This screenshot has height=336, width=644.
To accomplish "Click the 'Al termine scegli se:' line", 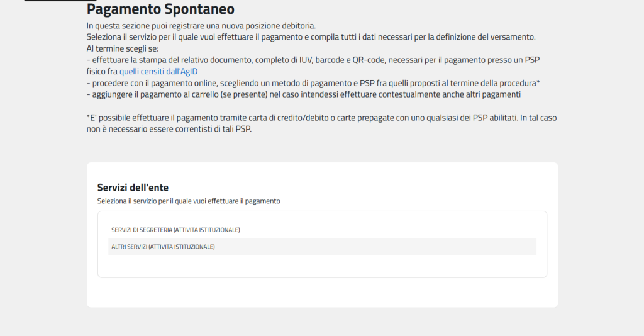I will [x=122, y=48].
